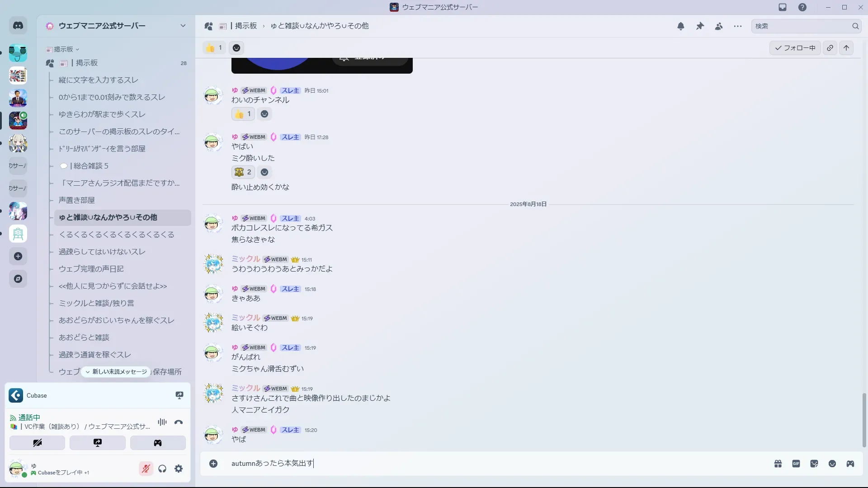Toggle headphone deafen button
The width and height of the screenshot is (868, 488).
[x=162, y=469]
